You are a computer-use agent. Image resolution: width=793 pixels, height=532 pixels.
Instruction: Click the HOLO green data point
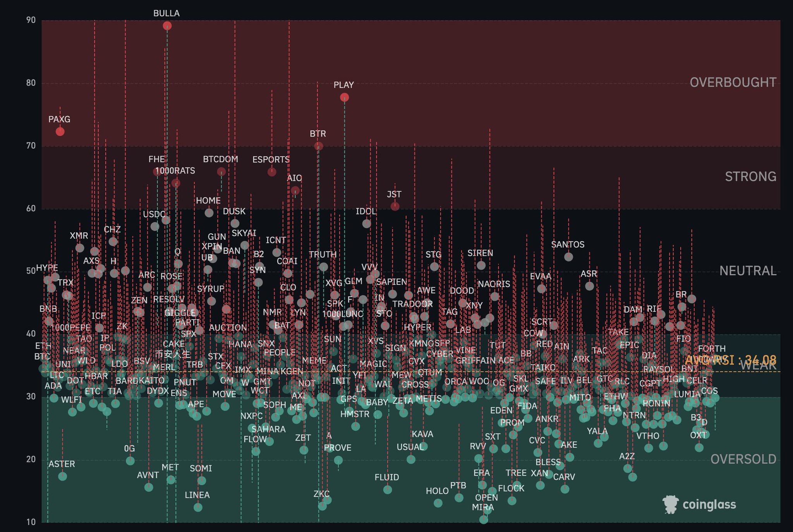438,503
